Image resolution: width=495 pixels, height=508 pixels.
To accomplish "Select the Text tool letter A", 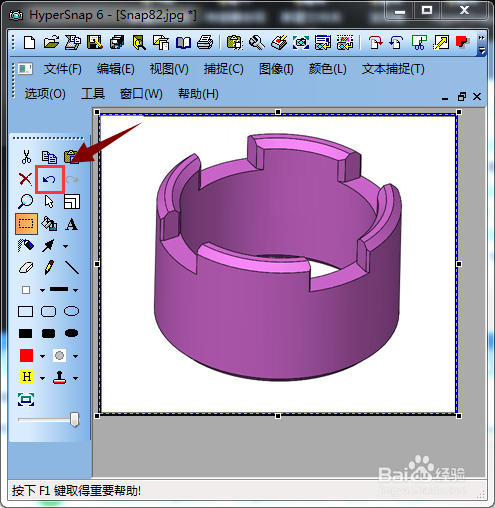I will coord(71,224).
